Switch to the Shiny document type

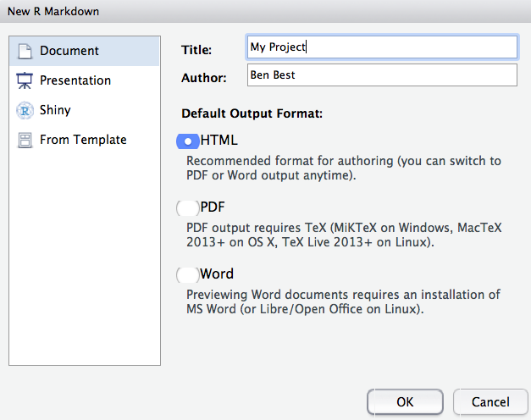(x=55, y=110)
